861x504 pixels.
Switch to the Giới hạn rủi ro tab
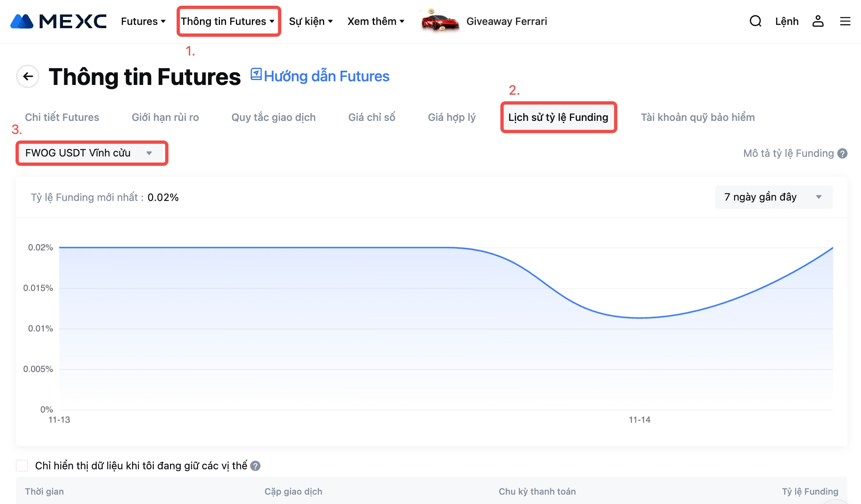click(x=165, y=118)
